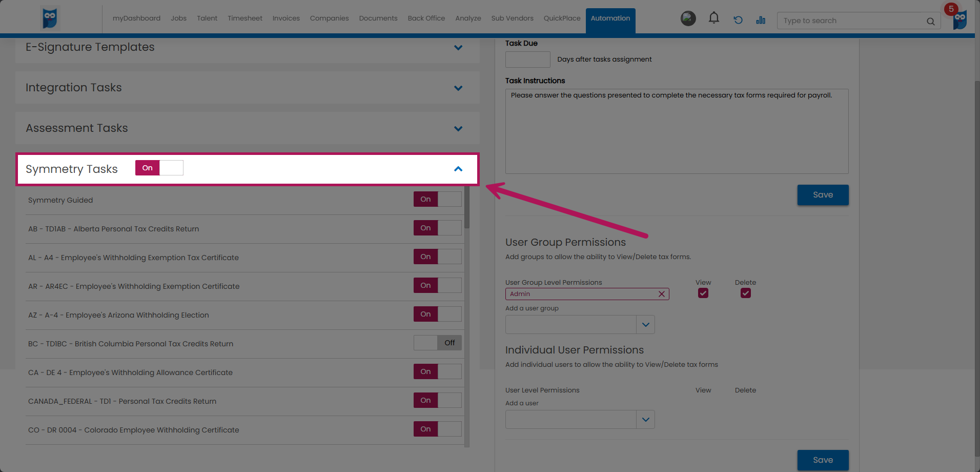Click CANADA_FEDERAL - TD1 row label
Screen dimensions: 980x472
point(122,401)
